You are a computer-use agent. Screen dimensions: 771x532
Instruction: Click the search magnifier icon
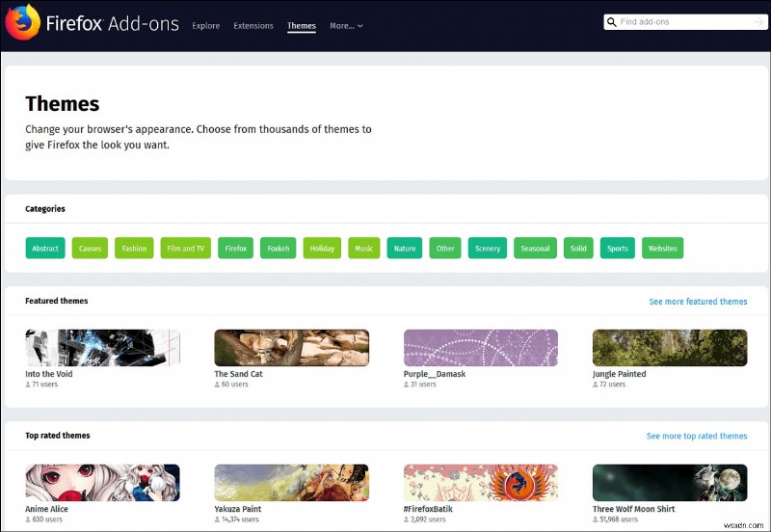pos(612,22)
